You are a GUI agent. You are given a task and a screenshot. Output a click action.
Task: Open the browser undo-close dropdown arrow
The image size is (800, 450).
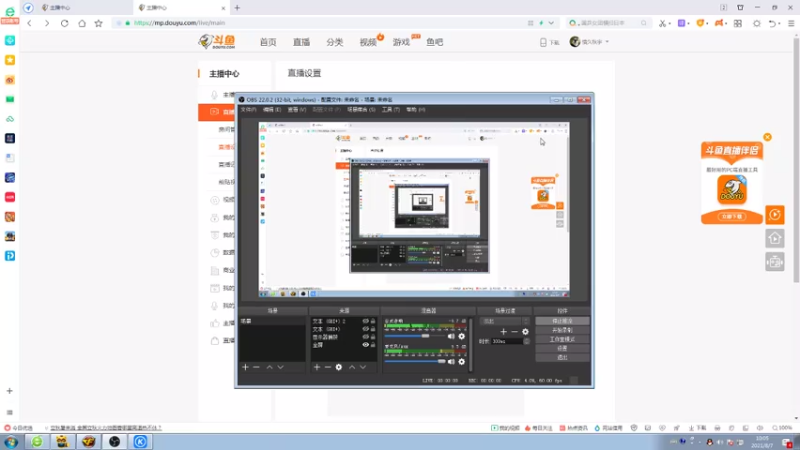click(x=780, y=23)
